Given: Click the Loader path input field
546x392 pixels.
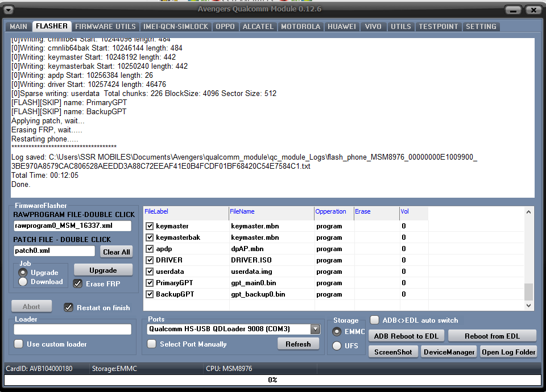Looking at the screenshot, I should pos(72,330).
